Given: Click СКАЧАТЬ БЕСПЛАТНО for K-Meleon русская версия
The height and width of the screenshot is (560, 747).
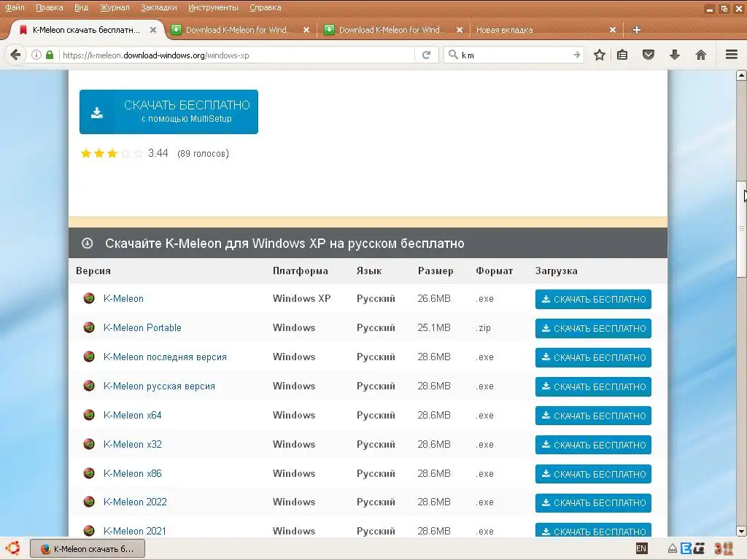Looking at the screenshot, I should point(593,386).
